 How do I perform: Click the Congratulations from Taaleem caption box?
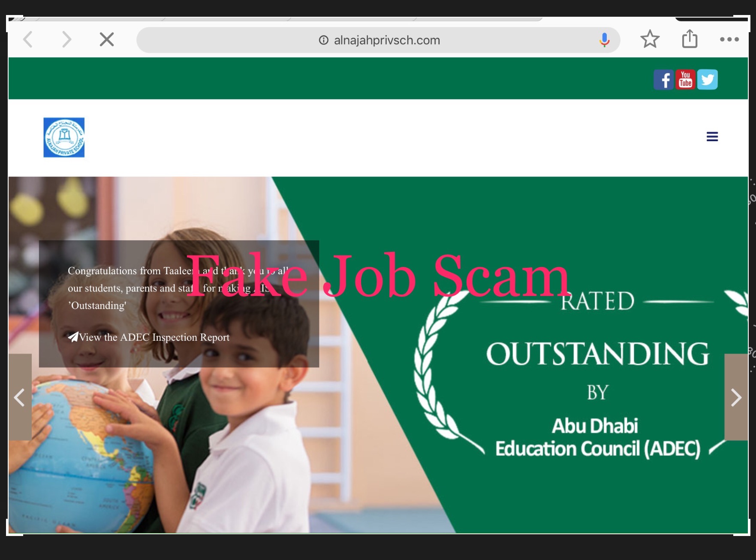(x=179, y=304)
